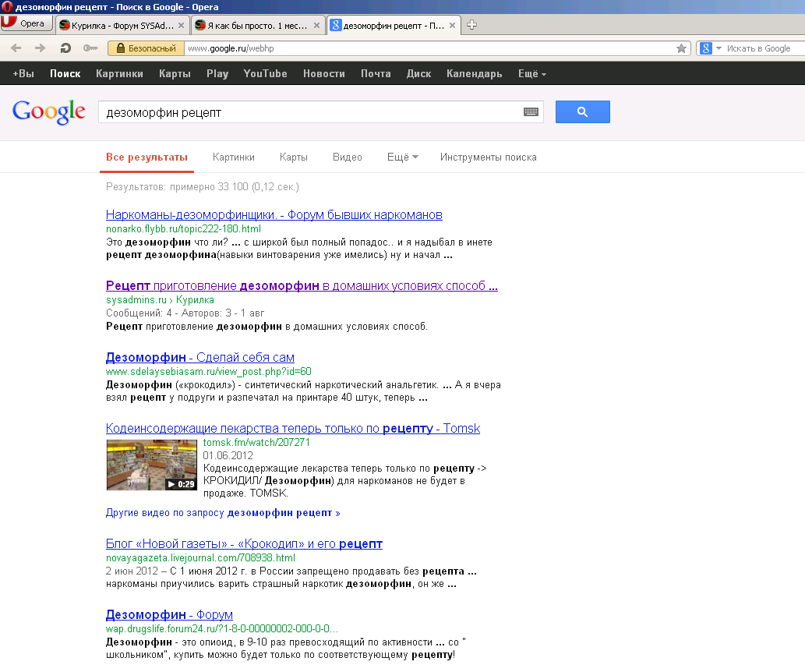Expand the search engine dropdown arrow
The height and width of the screenshot is (672, 805).
point(718,48)
